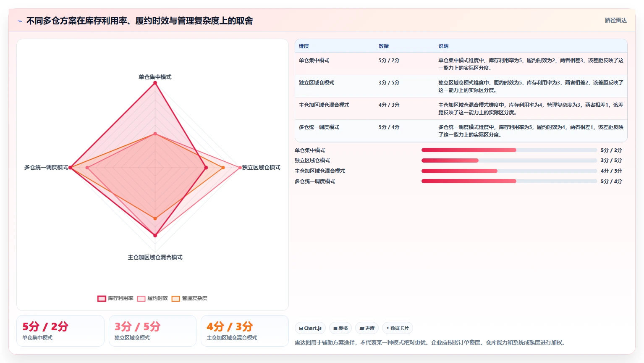Click the 单仓集中模式 cell in the table
Image resolution: width=644 pixels, height=363 pixels.
click(314, 60)
